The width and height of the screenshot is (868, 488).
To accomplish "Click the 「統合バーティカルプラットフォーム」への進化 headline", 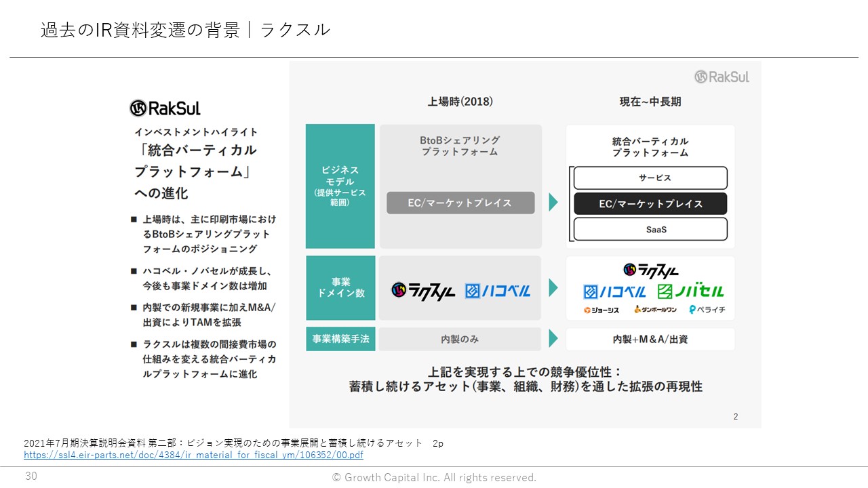I will coord(196,171).
